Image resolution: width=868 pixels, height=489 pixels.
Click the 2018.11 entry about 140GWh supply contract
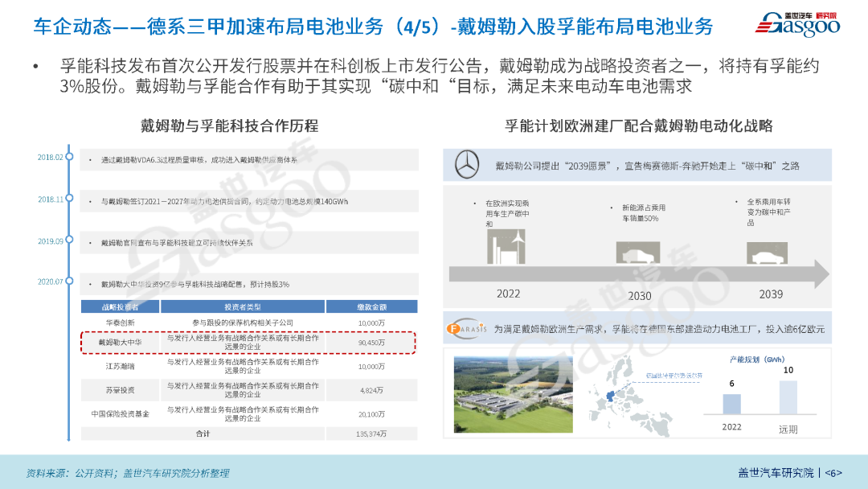pyautogui.click(x=249, y=201)
